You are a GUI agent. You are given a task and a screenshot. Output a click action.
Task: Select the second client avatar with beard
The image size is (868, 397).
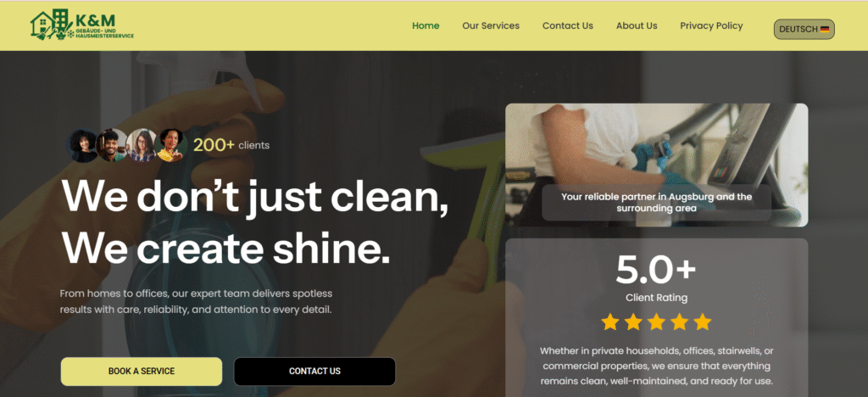(x=113, y=146)
